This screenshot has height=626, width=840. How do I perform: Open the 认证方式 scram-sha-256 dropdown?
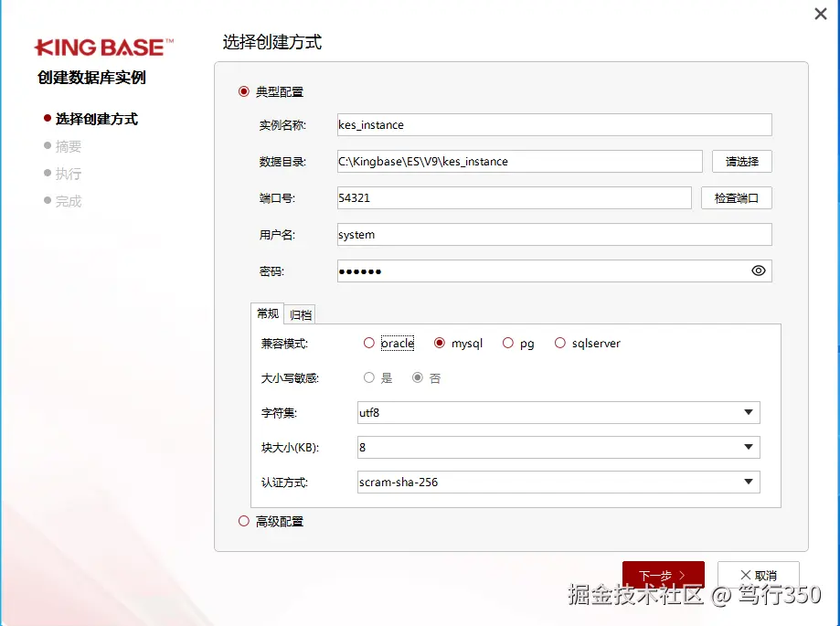tap(558, 482)
